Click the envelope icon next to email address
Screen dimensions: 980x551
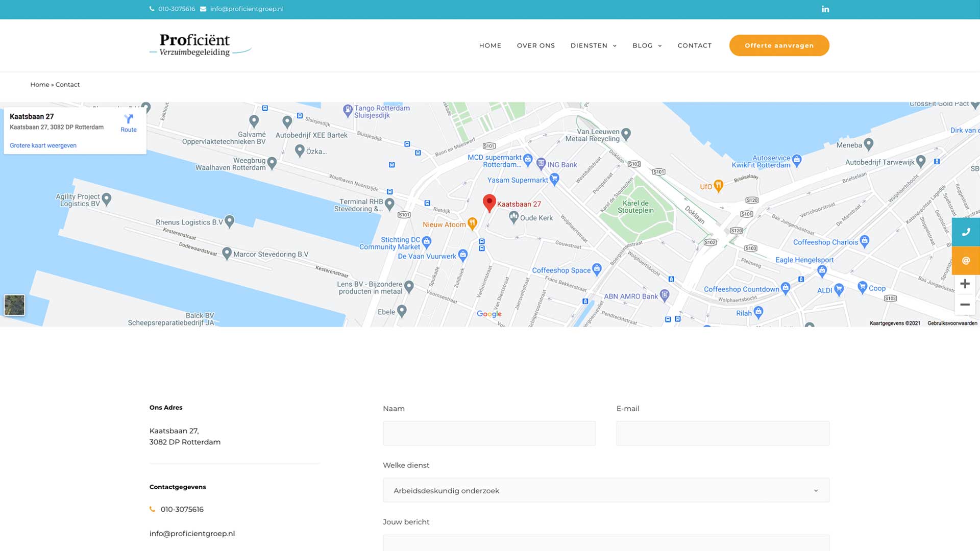202,9
